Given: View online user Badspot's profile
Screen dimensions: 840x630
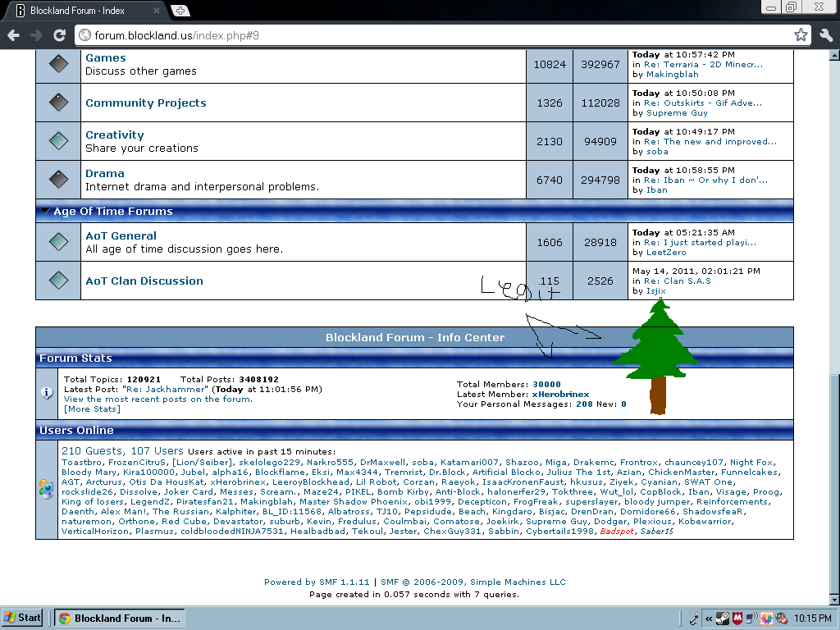Looking at the screenshot, I should pyautogui.click(x=617, y=531).
